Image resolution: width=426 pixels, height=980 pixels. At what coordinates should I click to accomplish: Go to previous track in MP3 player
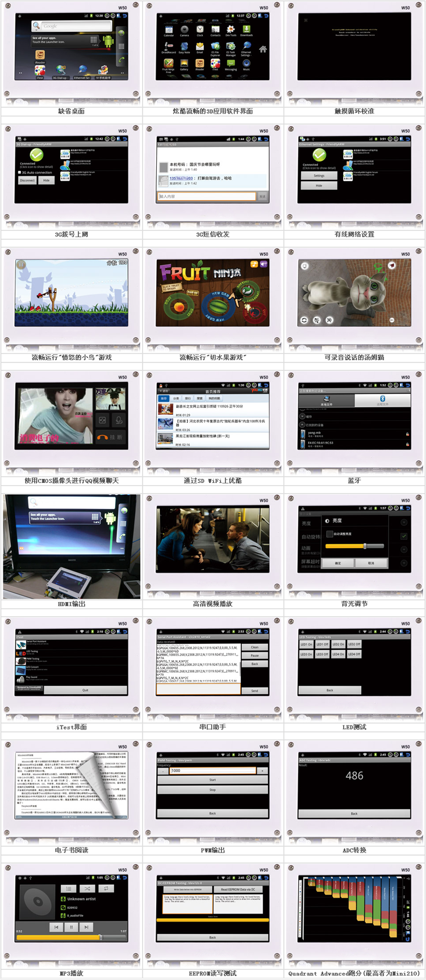[x=56, y=927]
